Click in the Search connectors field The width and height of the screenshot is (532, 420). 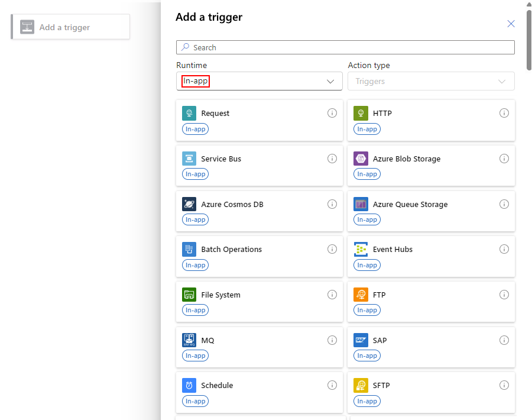[345, 47]
